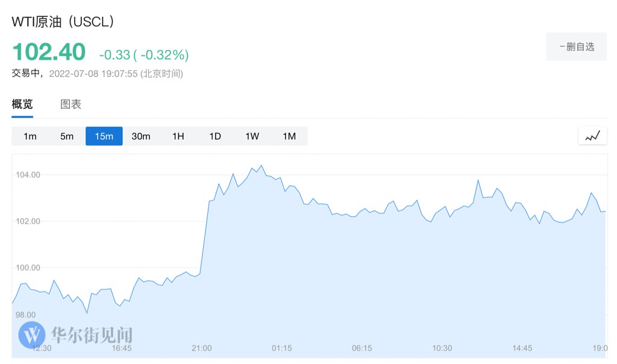This screenshot has width=617, height=364.
Task: Click the 21:00 time axis label
Action: [x=202, y=348]
